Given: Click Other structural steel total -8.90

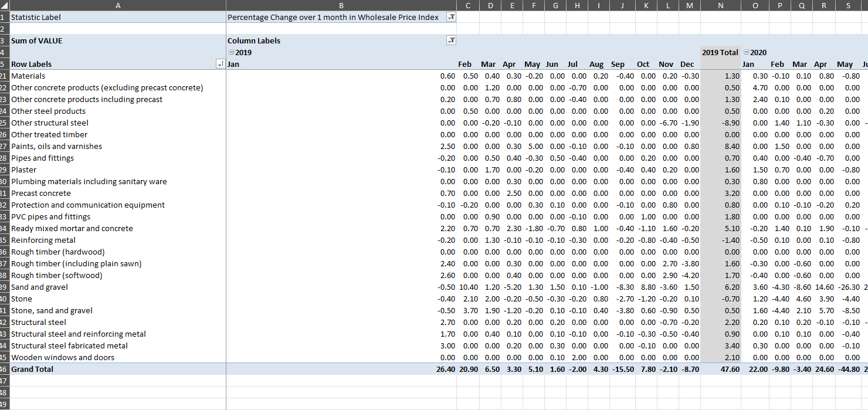Looking at the screenshot, I should click(x=730, y=123).
